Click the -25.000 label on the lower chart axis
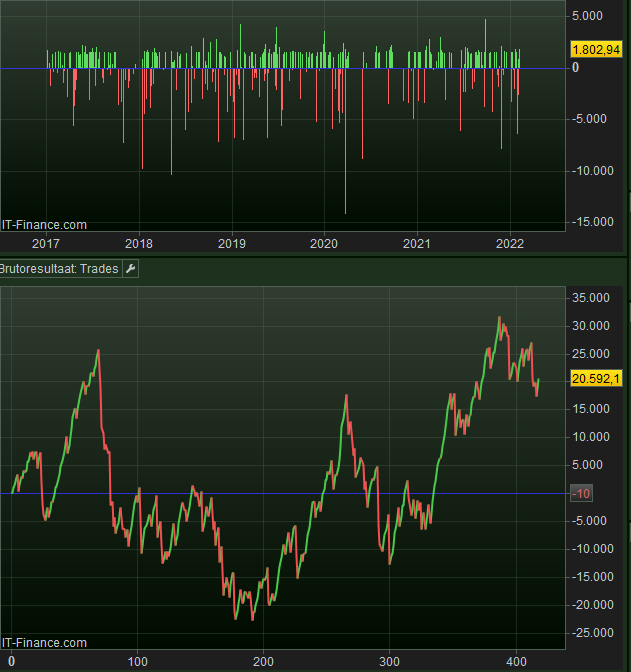The image size is (631, 672). tap(593, 633)
